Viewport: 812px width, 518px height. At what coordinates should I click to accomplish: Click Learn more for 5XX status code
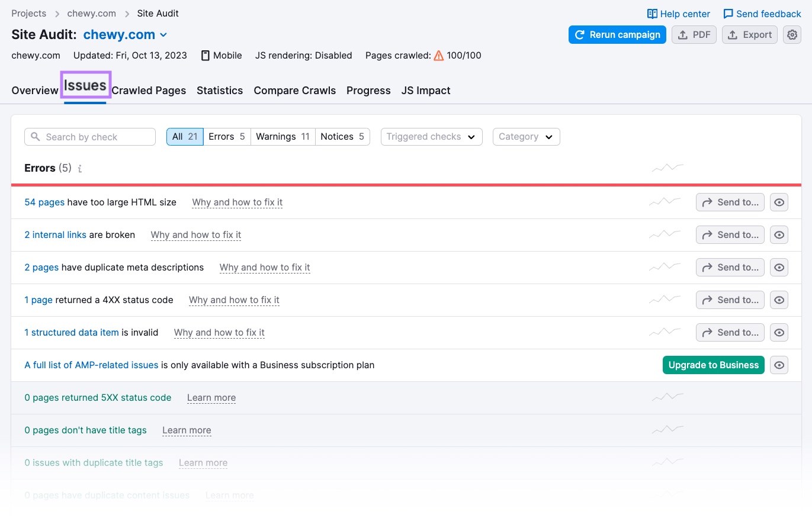tap(211, 398)
